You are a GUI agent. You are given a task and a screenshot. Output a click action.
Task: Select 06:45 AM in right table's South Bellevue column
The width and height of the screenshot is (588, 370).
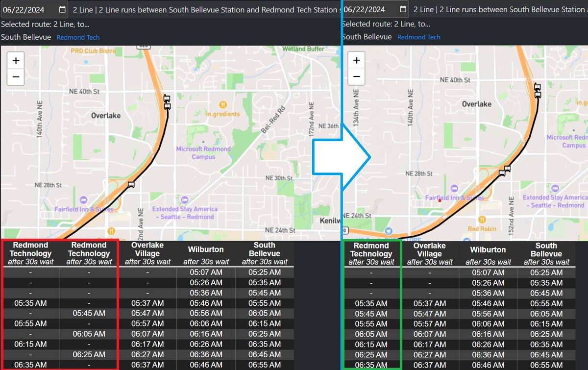(546, 354)
